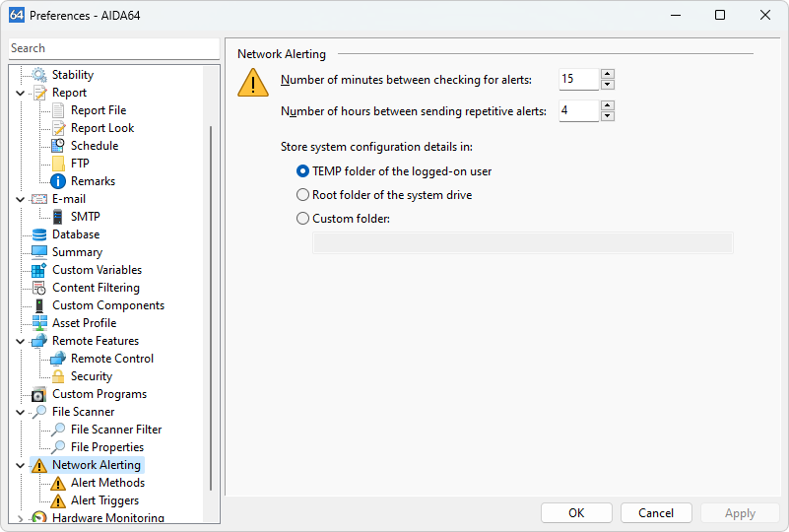
Task: Click the "SMTP" label
Action: pyautogui.click(x=86, y=217)
